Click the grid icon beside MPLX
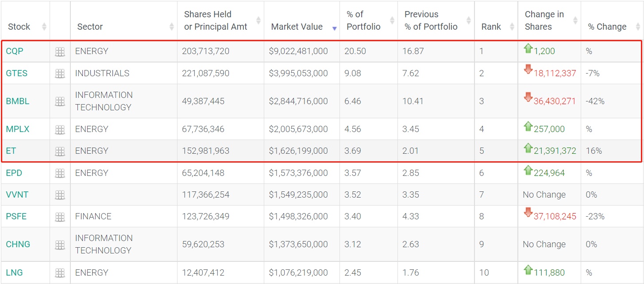The image size is (644, 284). point(60,130)
